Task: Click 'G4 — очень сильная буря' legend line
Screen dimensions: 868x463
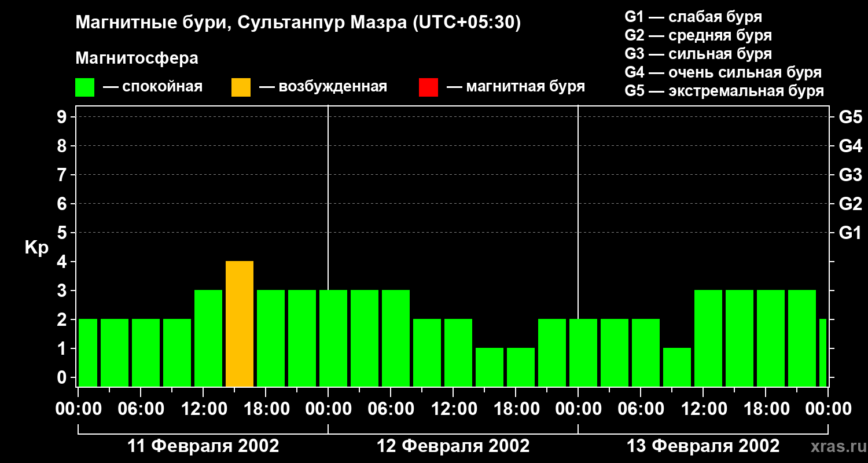Action: tap(723, 72)
